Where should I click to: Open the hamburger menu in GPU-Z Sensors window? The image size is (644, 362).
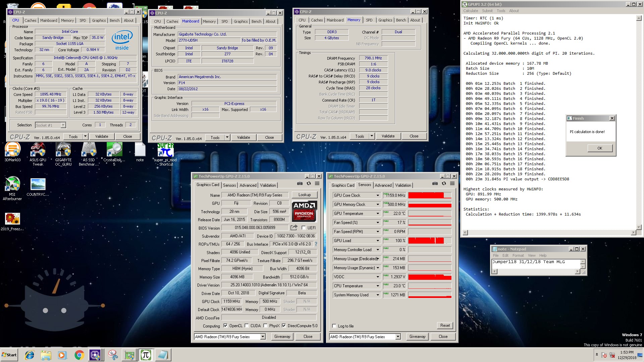click(x=452, y=184)
